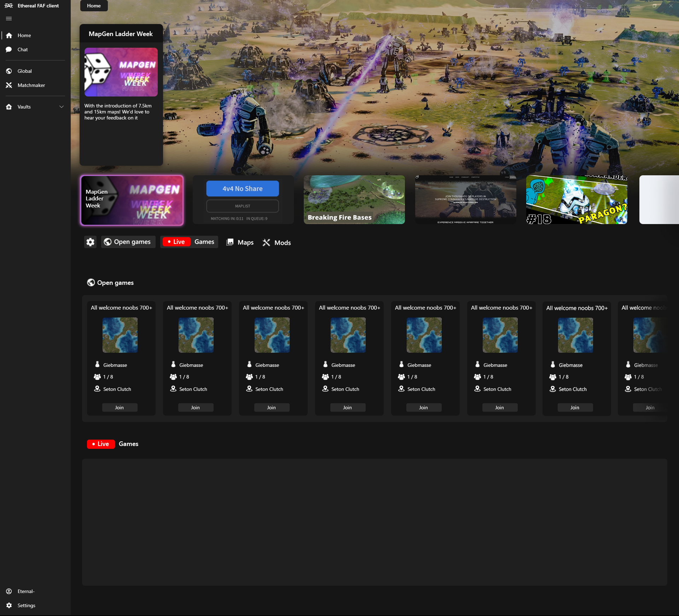679x616 pixels.
Task: Click the players icon in second game card
Action: point(173,377)
